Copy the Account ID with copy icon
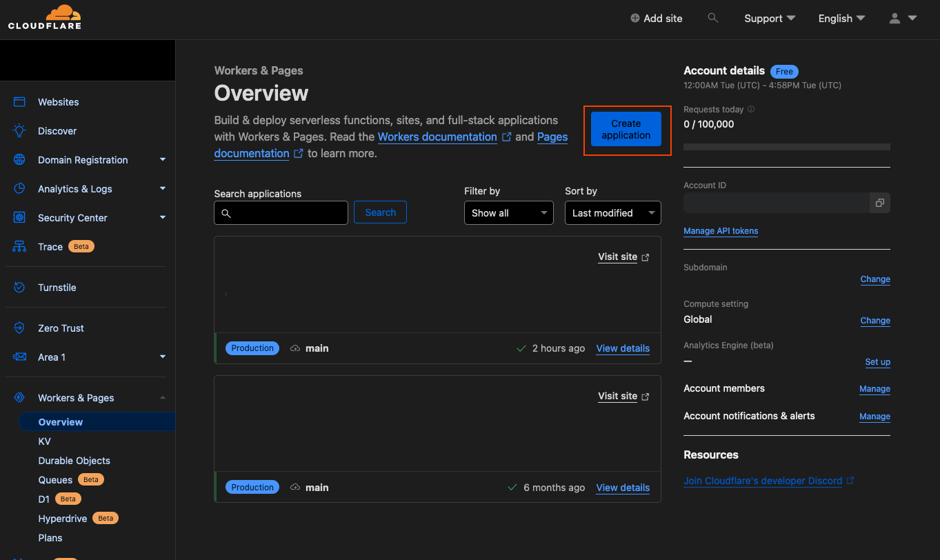Screen dimensions: 940x560 [x=879, y=203]
